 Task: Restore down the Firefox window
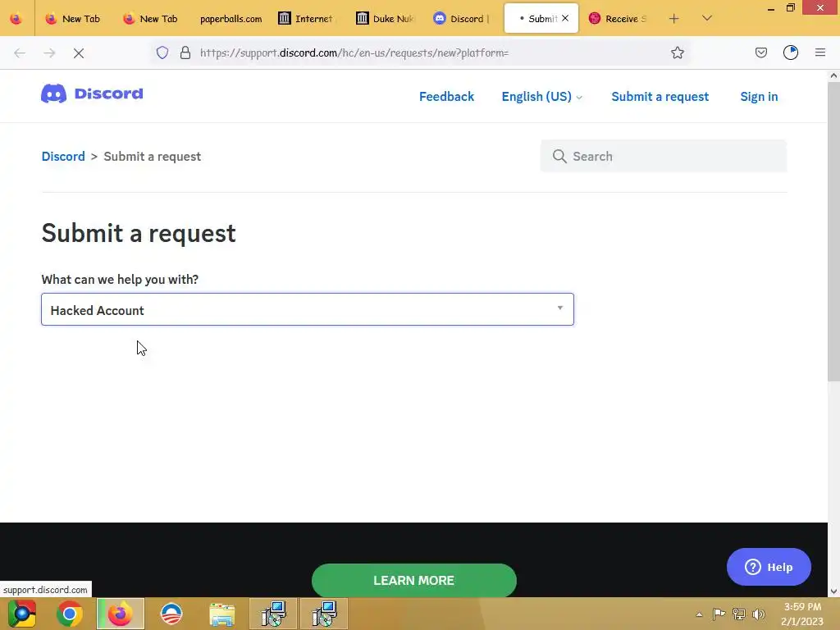coord(791,8)
